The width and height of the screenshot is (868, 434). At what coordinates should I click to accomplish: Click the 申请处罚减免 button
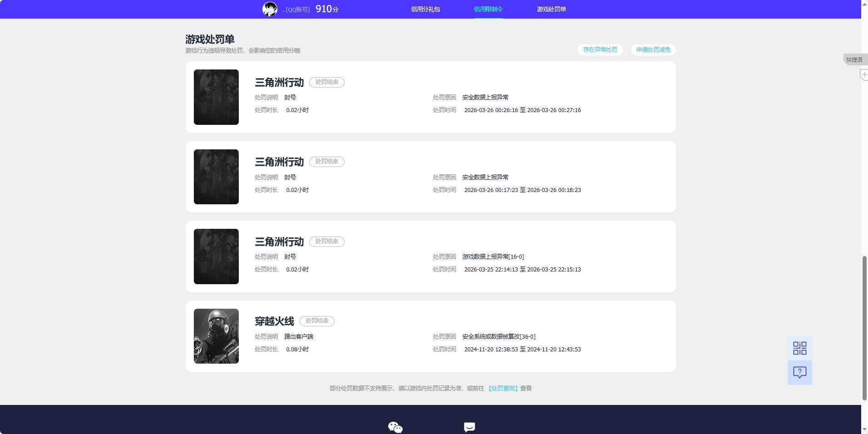653,49
